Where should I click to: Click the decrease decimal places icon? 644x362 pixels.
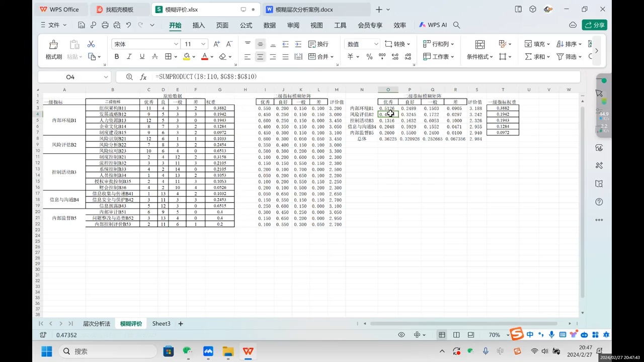(408, 57)
